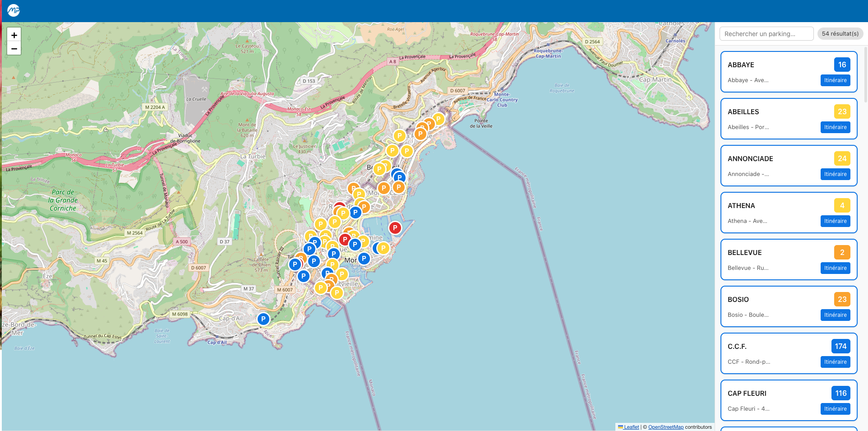Click the 'Bosio - Boule...' address text
868x431 pixels.
click(x=748, y=315)
